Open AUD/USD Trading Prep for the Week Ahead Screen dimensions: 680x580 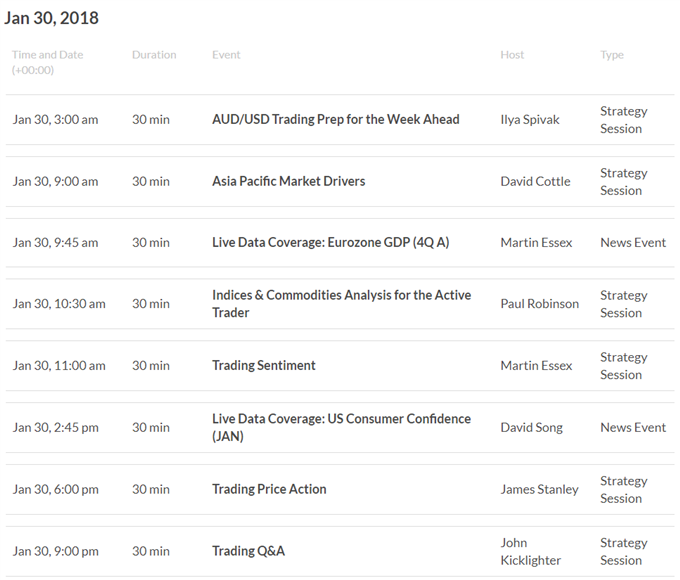[x=336, y=119]
